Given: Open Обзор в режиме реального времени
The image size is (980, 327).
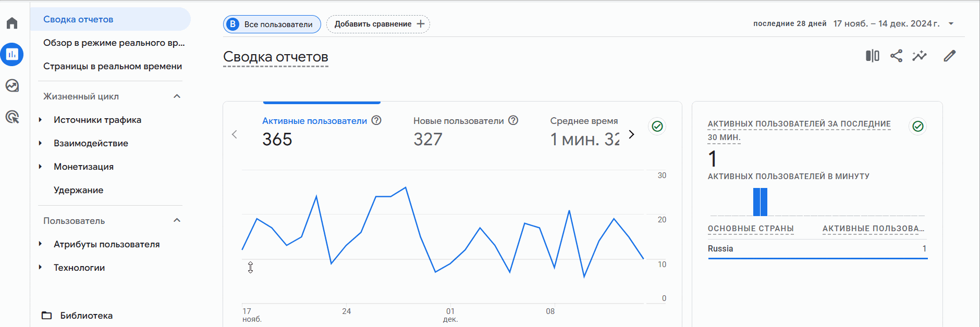Looking at the screenshot, I should pos(114,43).
